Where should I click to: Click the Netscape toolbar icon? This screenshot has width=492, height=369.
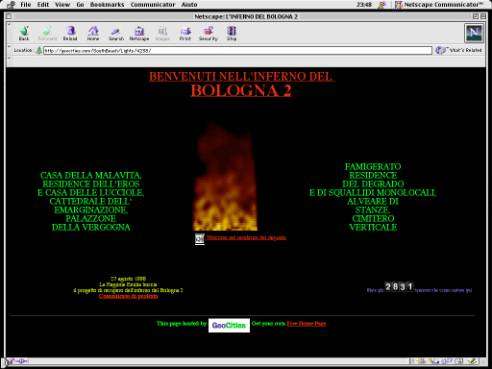point(139,33)
